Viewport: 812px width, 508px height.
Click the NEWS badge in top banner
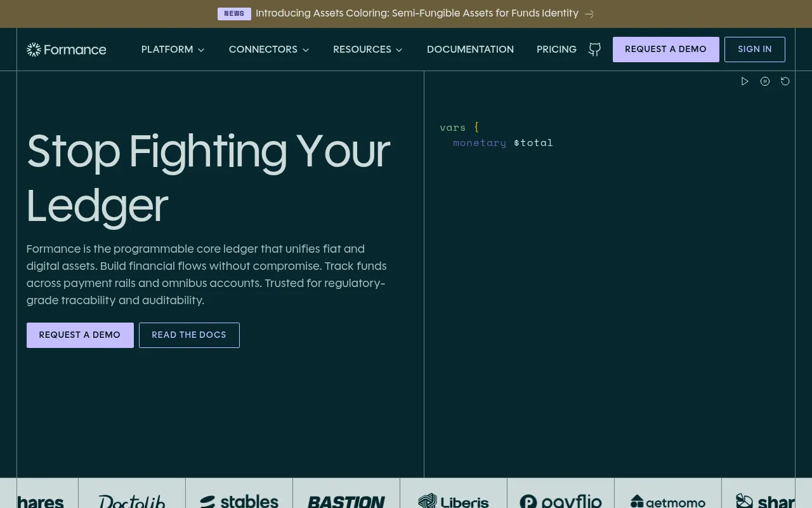pyautogui.click(x=234, y=13)
